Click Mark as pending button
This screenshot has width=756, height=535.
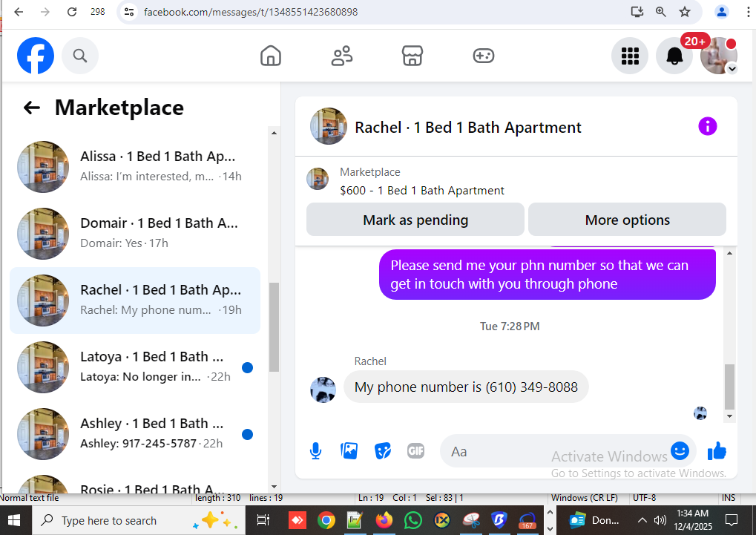pyautogui.click(x=415, y=220)
